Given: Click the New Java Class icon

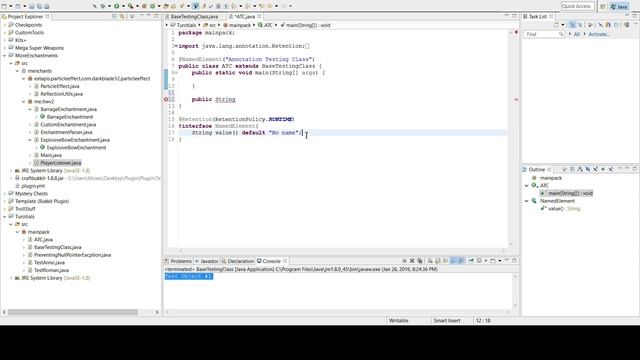Looking at the screenshot, I should 152,6.
